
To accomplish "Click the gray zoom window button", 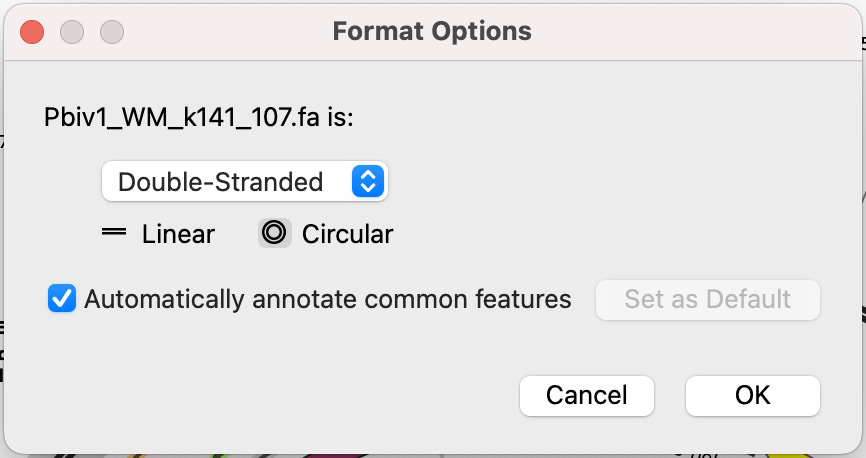I will 111,31.
